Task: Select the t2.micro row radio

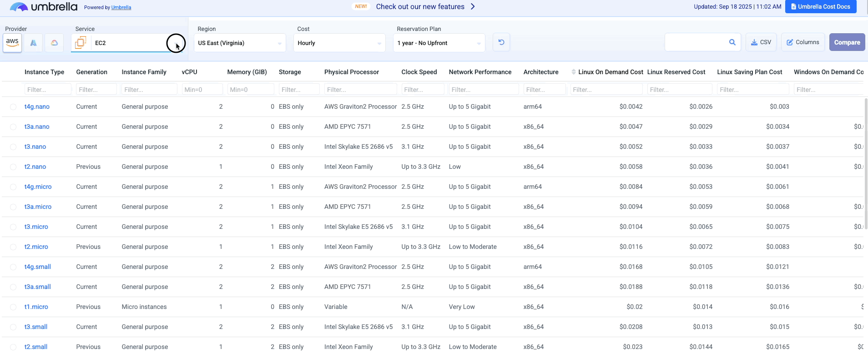Action: tap(13, 247)
